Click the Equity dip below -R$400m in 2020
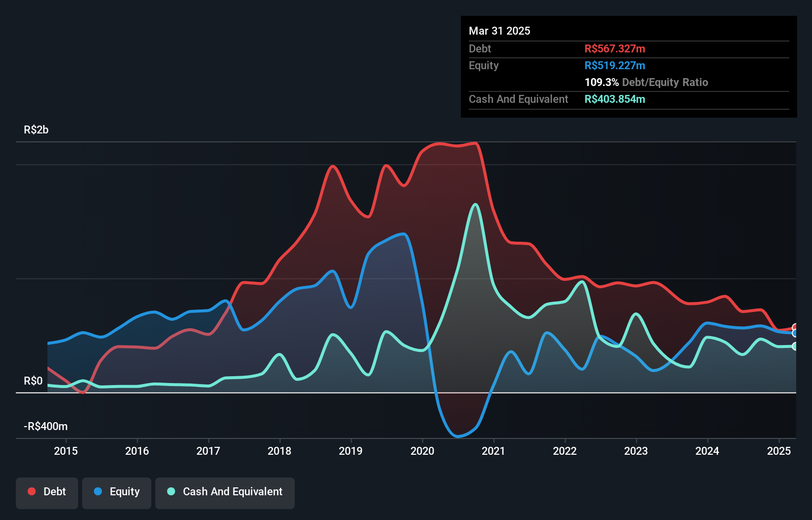The image size is (812, 520). tap(457, 436)
